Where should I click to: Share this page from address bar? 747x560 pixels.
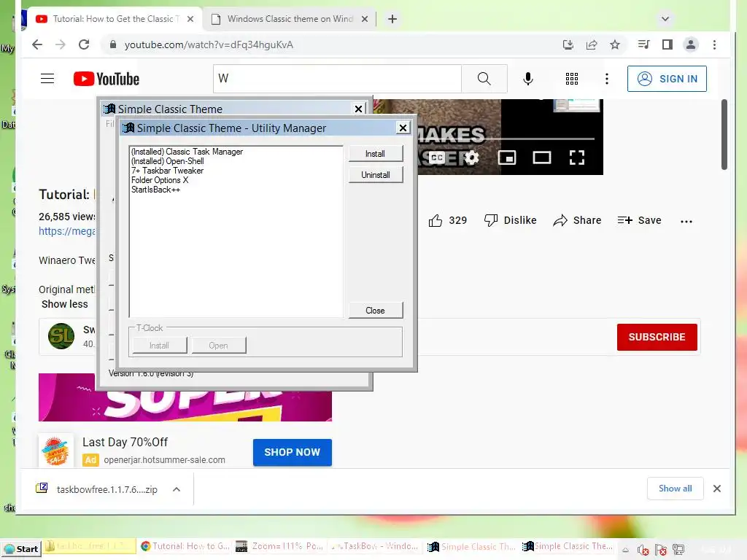(x=591, y=44)
